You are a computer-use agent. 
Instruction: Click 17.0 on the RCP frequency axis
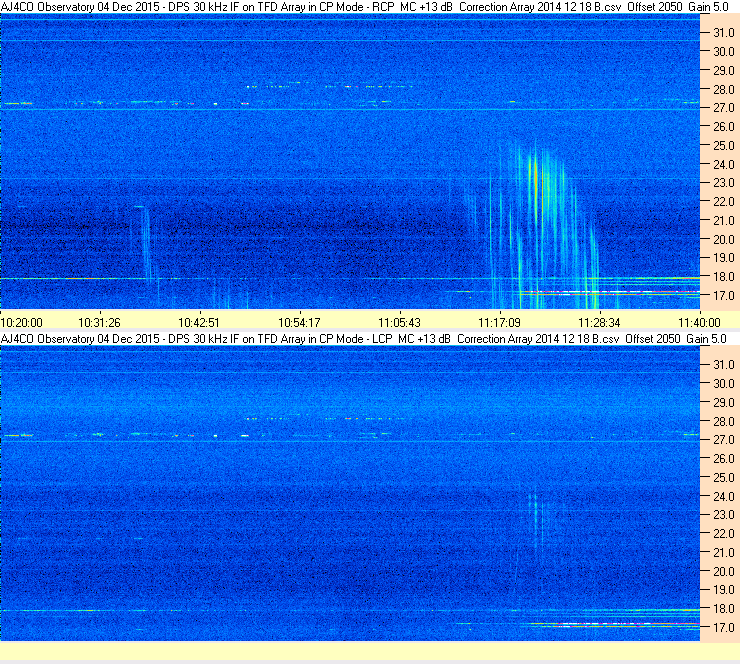[723, 296]
